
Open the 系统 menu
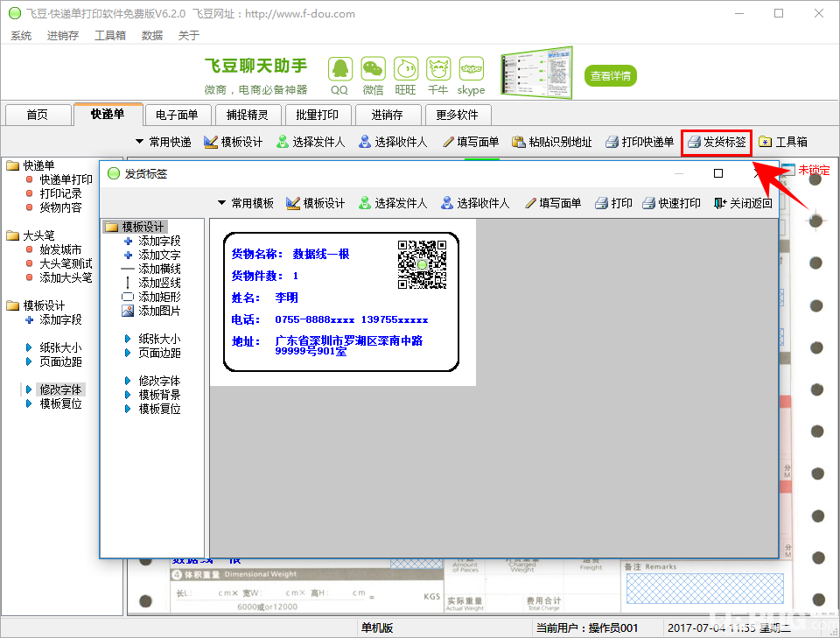21,35
